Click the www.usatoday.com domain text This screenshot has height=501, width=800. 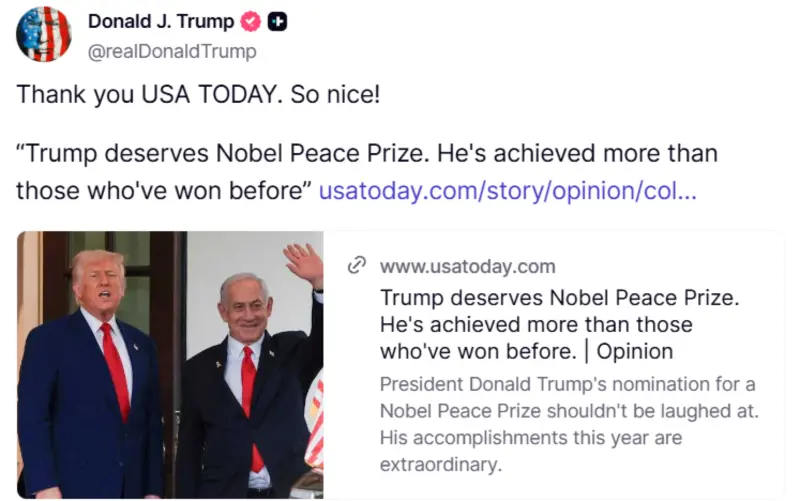click(467, 266)
